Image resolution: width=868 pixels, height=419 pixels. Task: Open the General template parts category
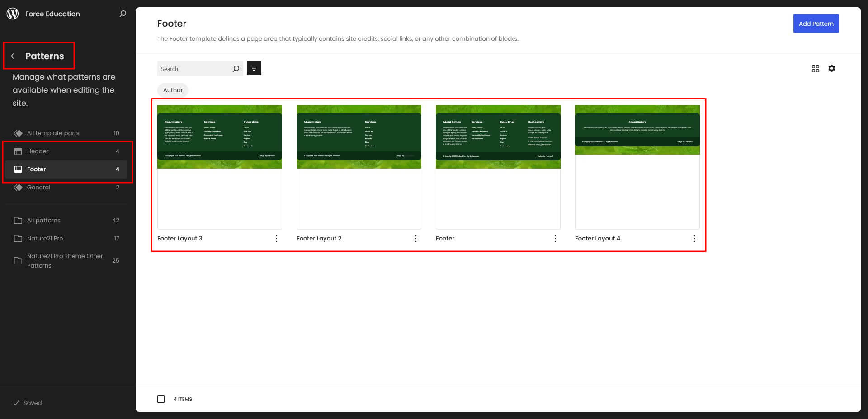click(39, 187)
